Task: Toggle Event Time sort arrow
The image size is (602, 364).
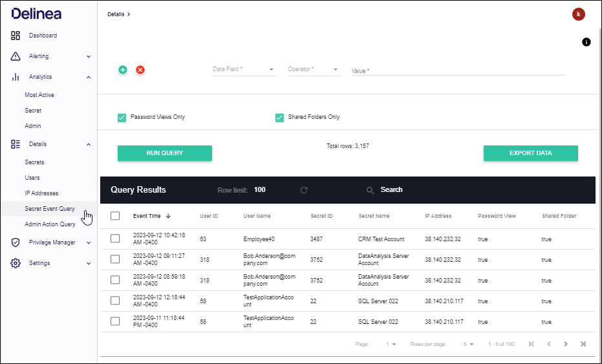Action: pyautogui.click(x=168, y=216)
